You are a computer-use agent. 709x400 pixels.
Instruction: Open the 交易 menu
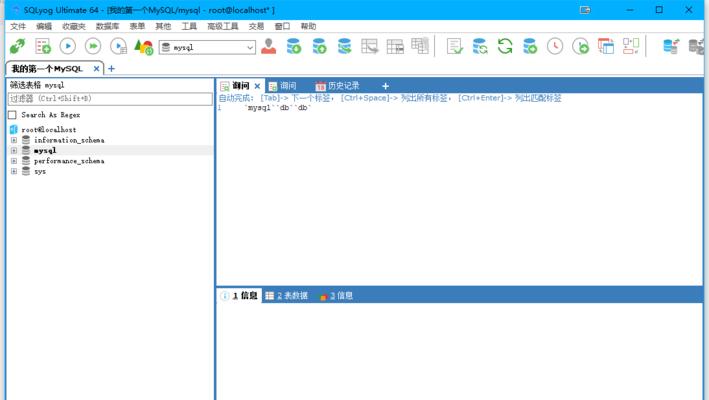pos(256,26)
